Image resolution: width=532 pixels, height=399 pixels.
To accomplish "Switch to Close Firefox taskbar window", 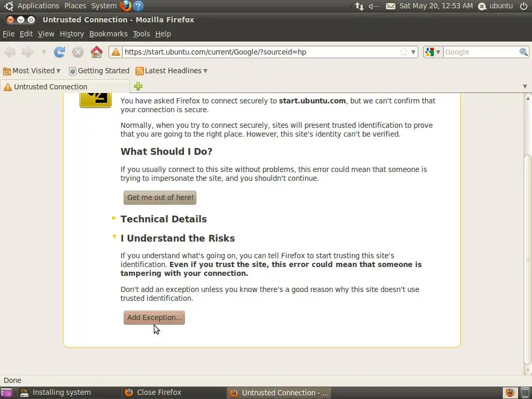I will click(x=173, y=393).
